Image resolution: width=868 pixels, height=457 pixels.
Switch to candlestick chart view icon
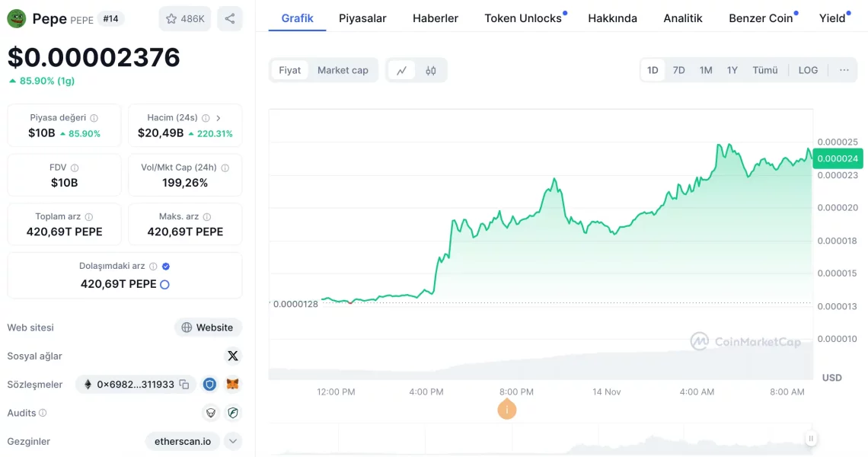(431, 69)
